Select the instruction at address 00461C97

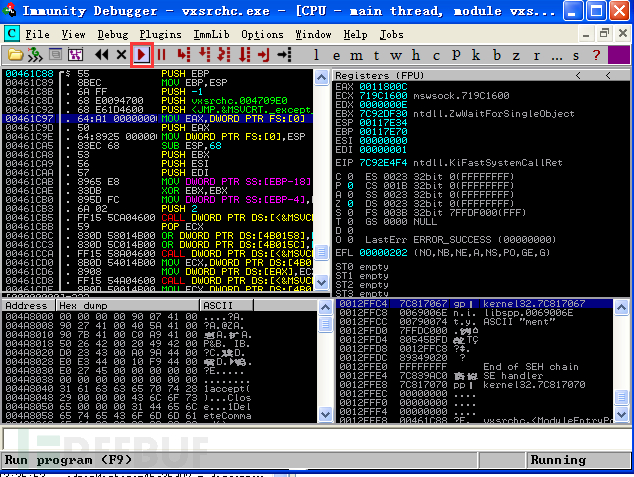(x=158, y=119)
